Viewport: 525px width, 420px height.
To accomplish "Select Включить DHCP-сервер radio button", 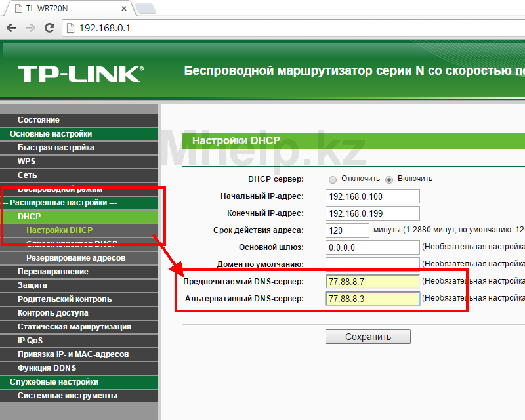I will tap(388, 180).
